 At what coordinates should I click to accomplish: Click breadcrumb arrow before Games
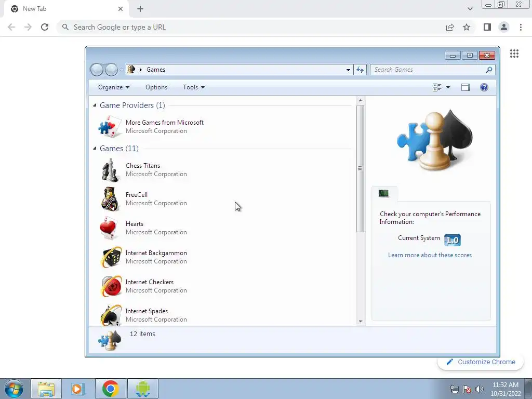pyautogui.click(x=140, y=70)
